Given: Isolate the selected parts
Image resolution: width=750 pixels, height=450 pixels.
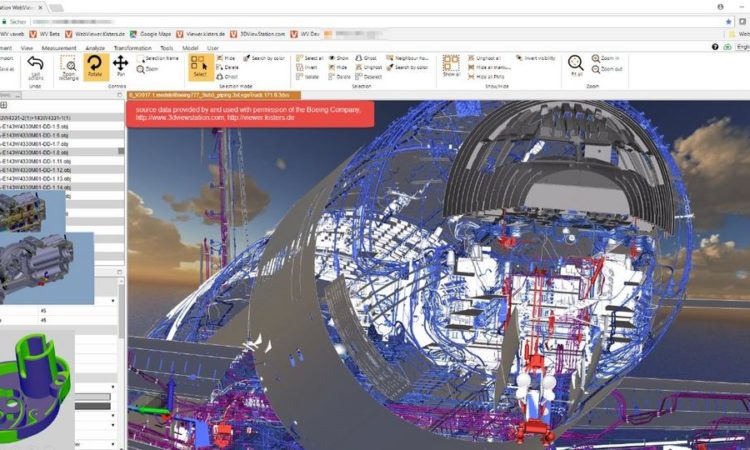Looking at the screenshot, I should 308,77.
